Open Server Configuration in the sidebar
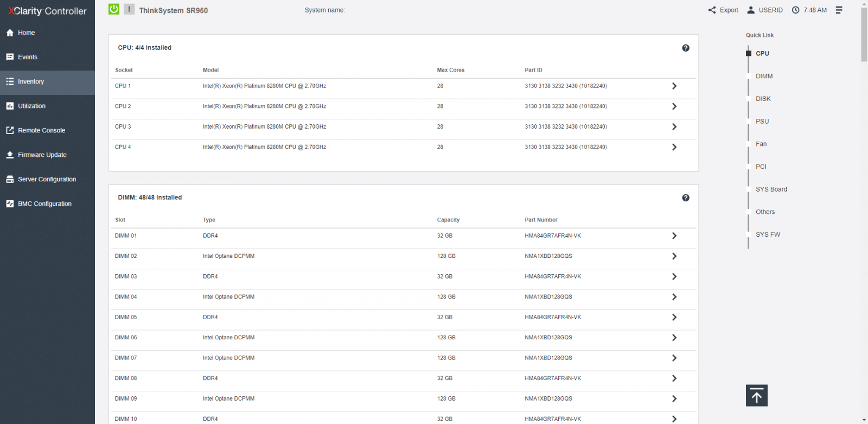Image resolution: width=868 pixels, height=424 pixels. [x=47, y=179]
